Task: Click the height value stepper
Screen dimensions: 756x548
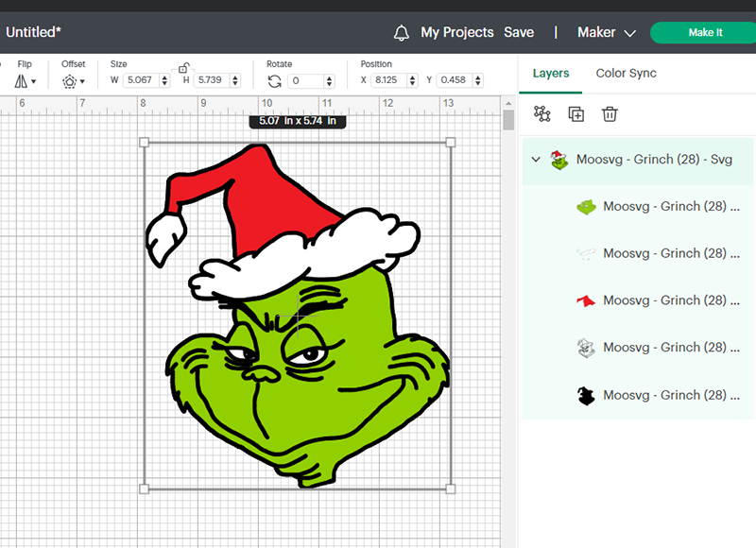Action: pyautogui.click(x=235, y=80)
